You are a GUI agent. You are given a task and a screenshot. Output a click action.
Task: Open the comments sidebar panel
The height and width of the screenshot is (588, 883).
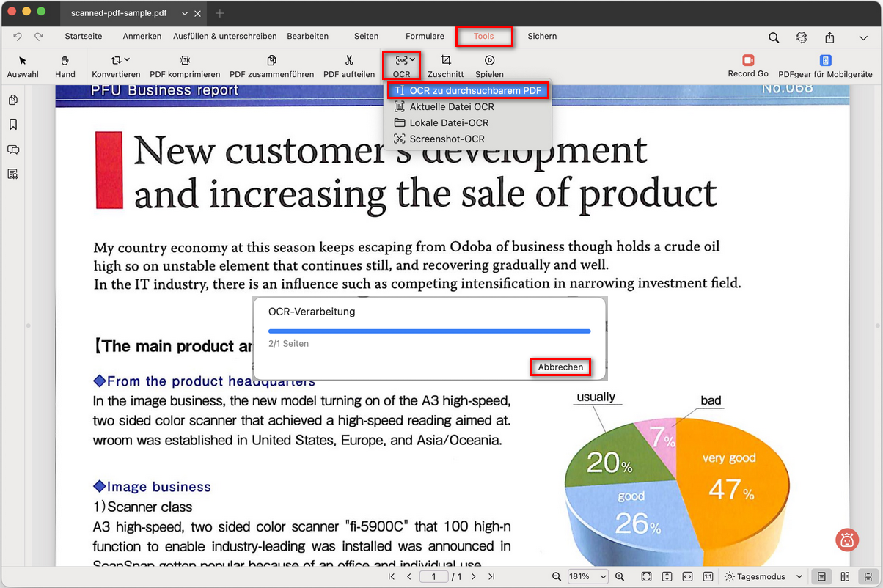tap(13, 150)
